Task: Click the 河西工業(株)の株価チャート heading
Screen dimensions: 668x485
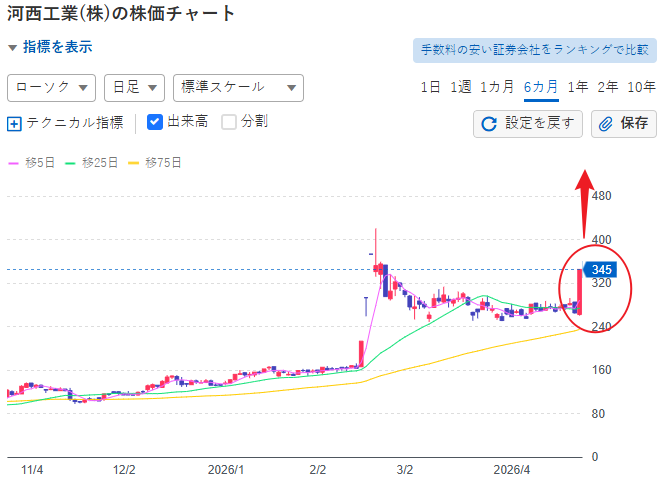Action: tap(121, 14)
